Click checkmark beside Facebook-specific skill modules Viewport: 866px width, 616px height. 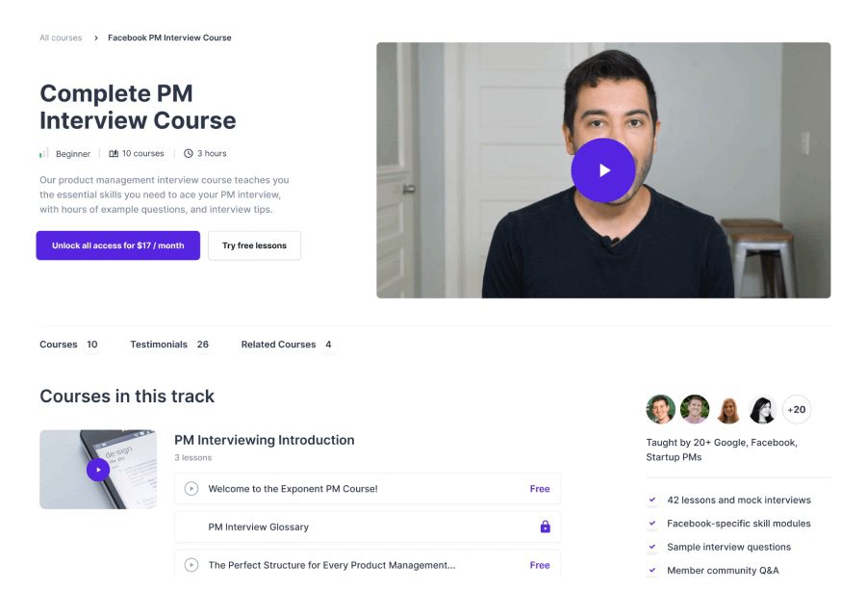click(x=652, y=524)
